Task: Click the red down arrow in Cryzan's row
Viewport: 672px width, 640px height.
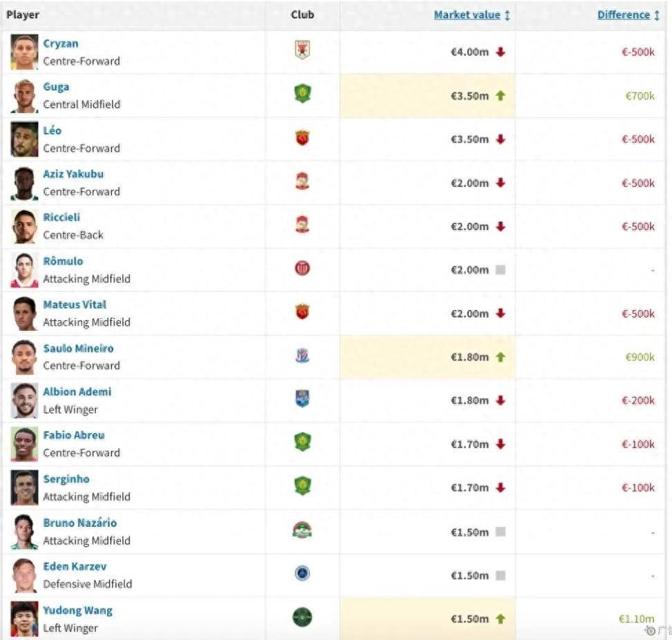Action: pos(500,52)
